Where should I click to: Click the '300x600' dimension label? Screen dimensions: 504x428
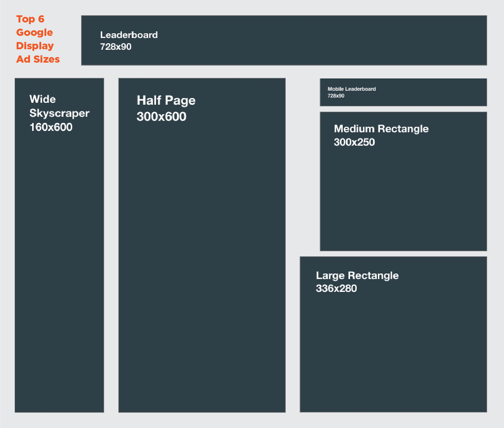(x=161, y=116)
